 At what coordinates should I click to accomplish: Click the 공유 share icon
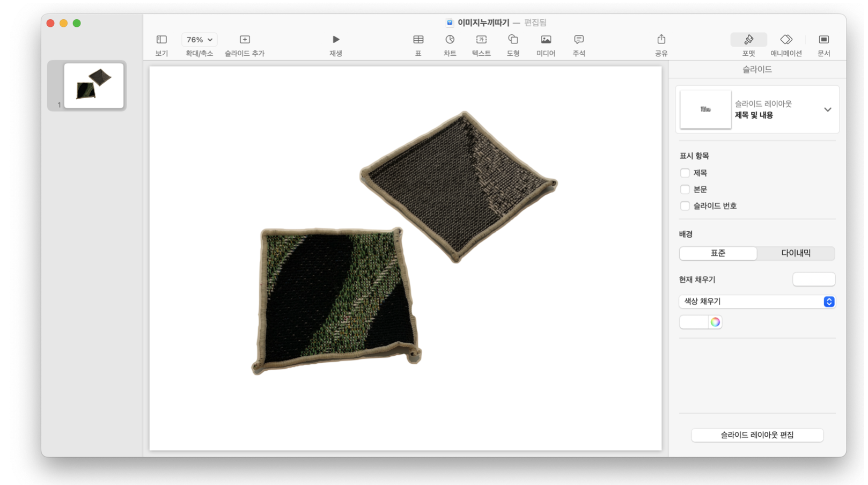[x=661, y=40]
